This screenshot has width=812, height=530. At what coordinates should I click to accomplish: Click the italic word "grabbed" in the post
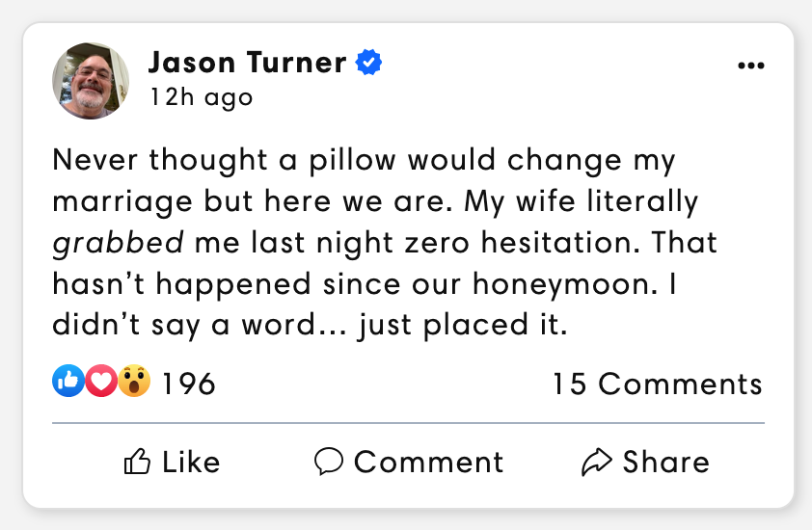click(x=118, y=242)
